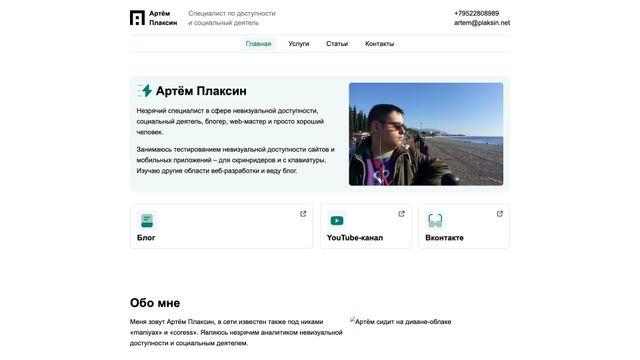
Task: Click the broken image 'Артём сидит на диване-облаке'
Action: click(400, 322)
